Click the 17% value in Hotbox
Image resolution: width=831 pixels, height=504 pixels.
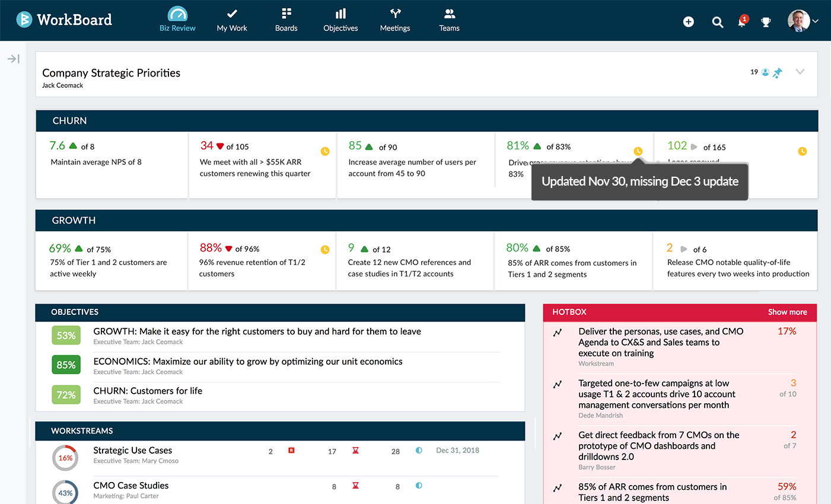point(787,331)
